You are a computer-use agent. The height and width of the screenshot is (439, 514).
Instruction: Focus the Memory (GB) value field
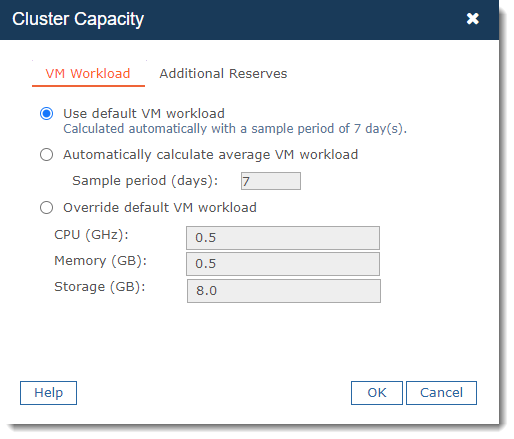point(283,264)
